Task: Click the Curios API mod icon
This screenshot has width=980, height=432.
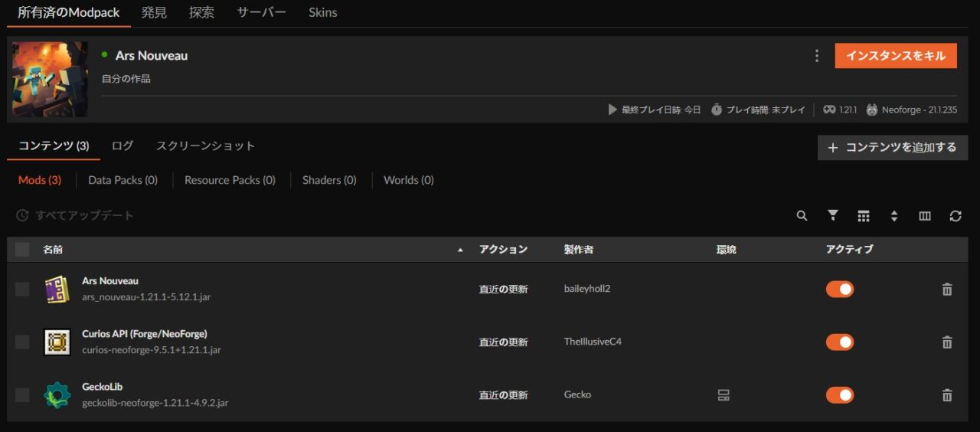Action: [x=57, y=342]
